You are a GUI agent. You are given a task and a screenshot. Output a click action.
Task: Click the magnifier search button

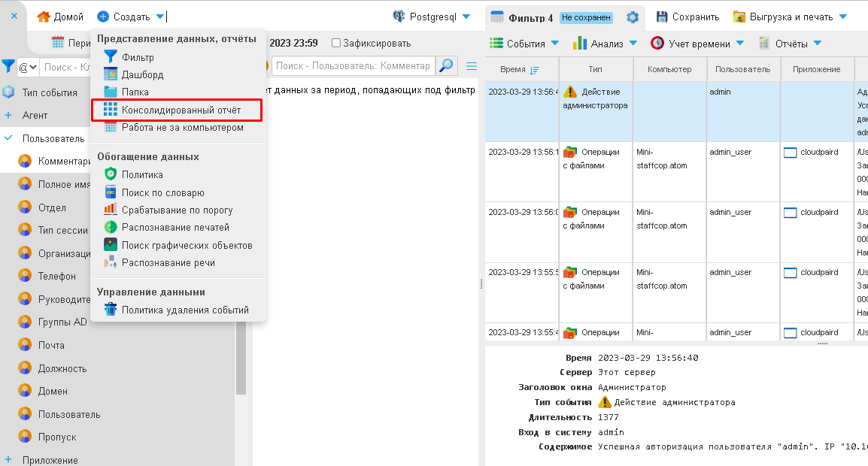(x=447, y=66)
